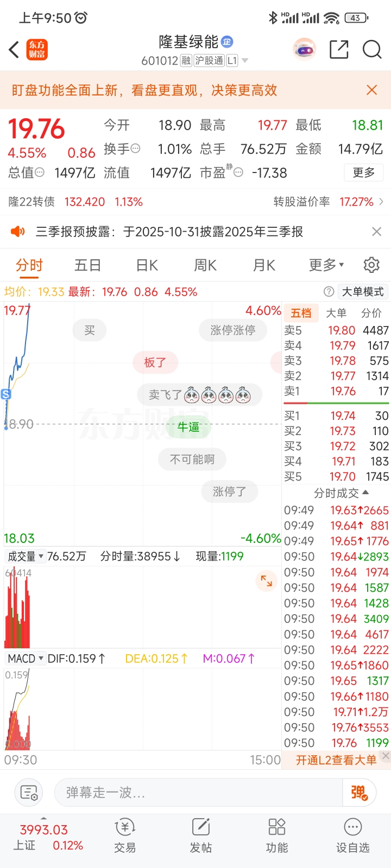Open the AI robot assistant icon
Image resolution: width=391 pixels, height=868 pixels.
click(x=304, y=49)
